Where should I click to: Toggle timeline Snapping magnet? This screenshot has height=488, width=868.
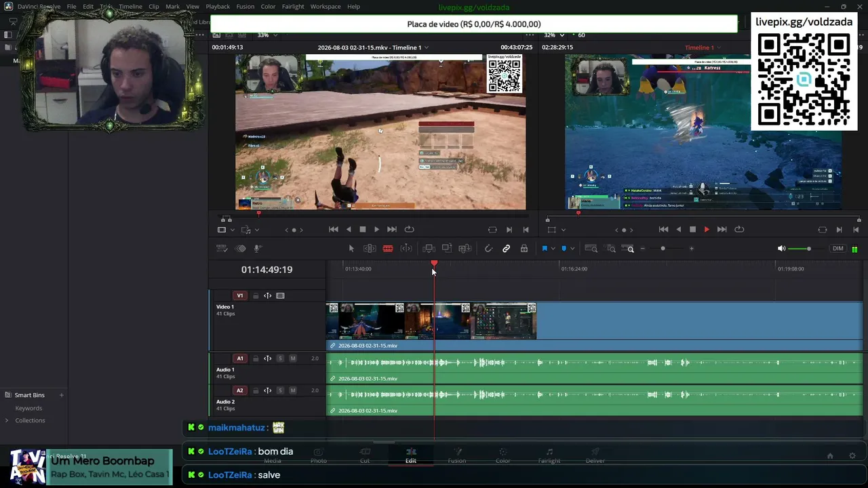pyautogui.click(x=488, y=249)
